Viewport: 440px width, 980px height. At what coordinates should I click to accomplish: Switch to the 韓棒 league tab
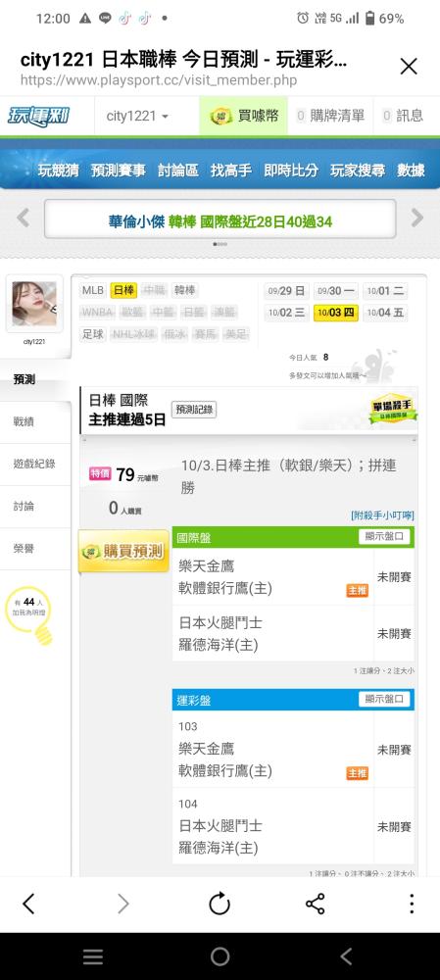(x=184, y=291)
